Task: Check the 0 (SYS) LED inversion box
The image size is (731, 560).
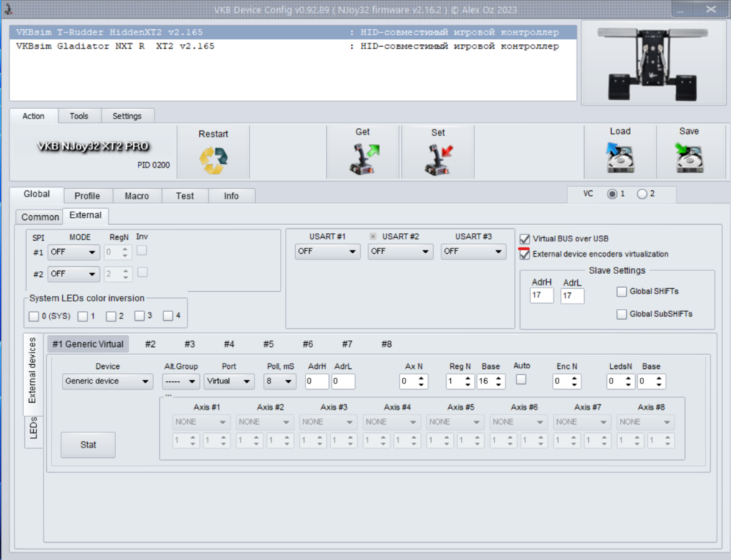Action: click(x=34, y=316)
